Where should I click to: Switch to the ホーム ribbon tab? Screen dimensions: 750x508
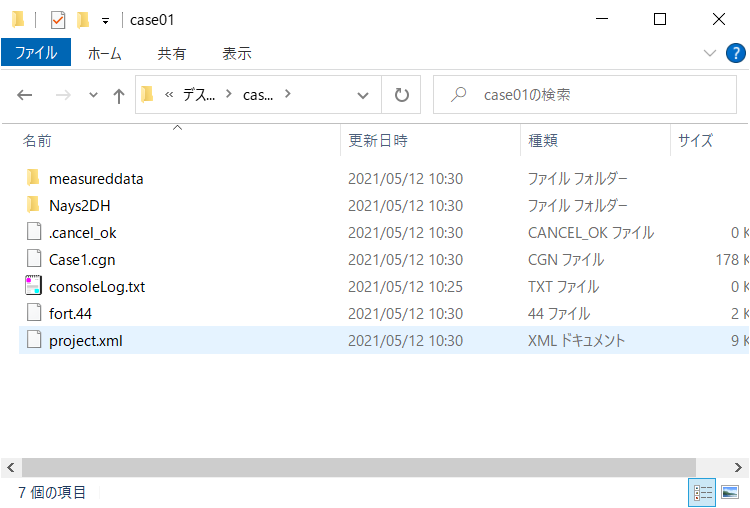coord(105,53)
